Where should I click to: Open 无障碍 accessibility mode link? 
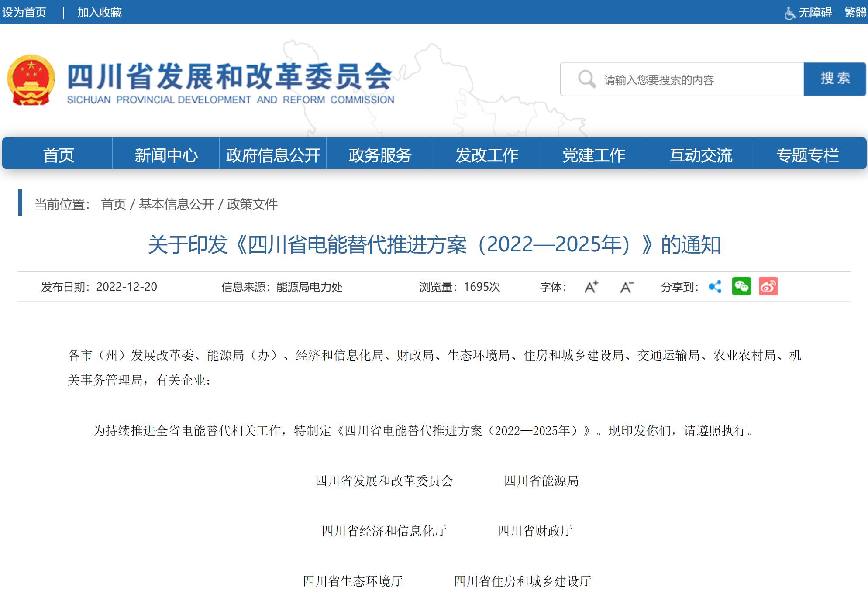815,13
